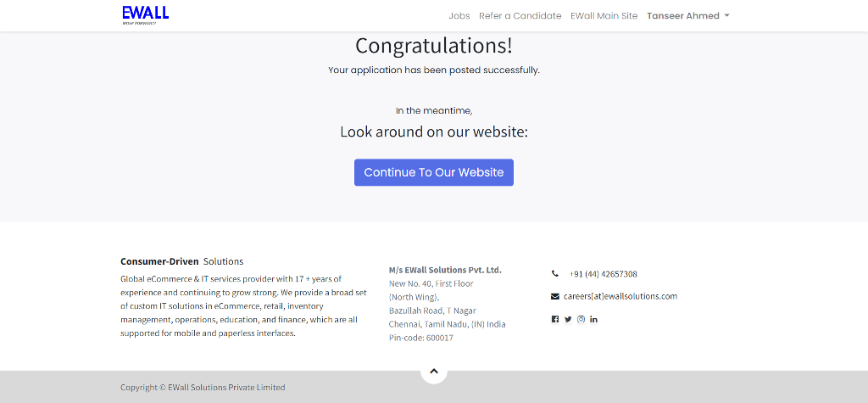Image resolution: width=868 pixels, height=403 pixels.
Task: Open the Jobs menu item
Action: 459,15
